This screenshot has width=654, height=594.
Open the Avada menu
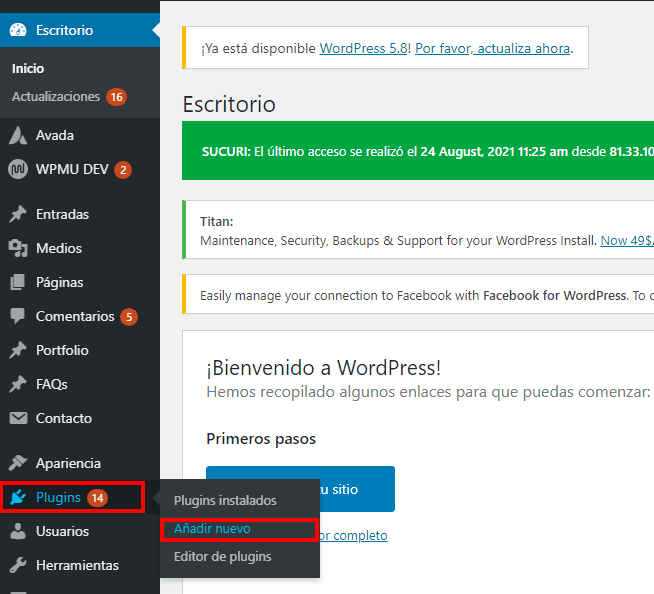coord(80,135)
